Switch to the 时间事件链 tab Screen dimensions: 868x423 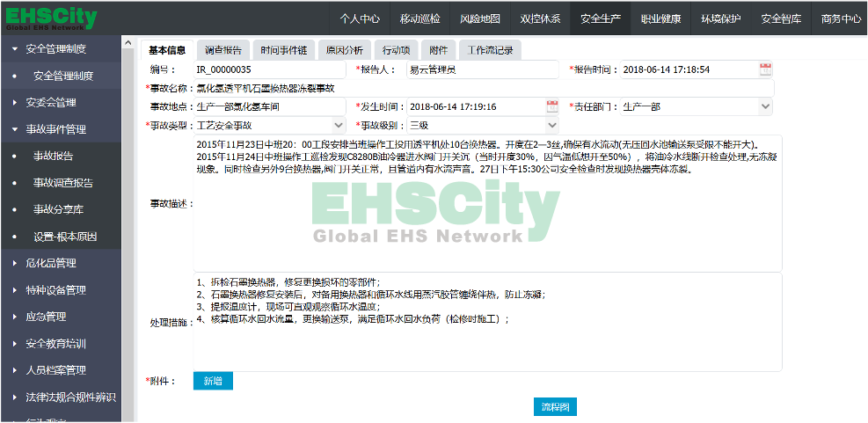click(283, 50)
